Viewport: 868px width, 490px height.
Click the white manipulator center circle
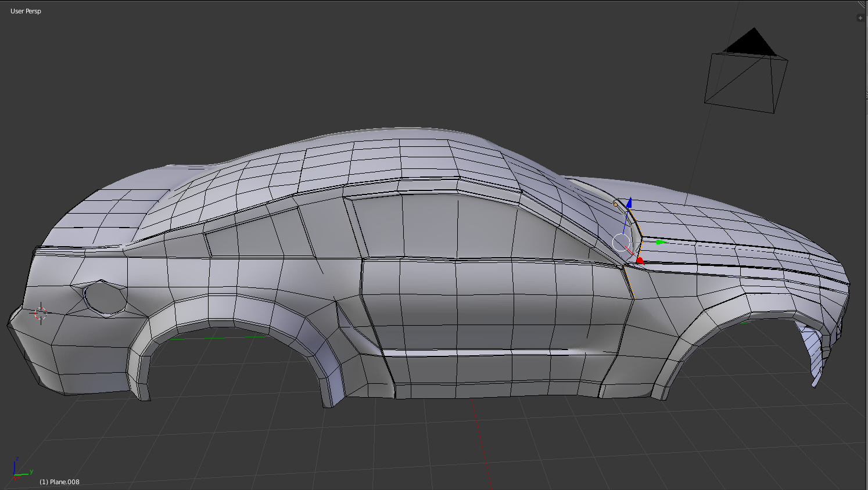pyautogui.click(x=622, y=243)
